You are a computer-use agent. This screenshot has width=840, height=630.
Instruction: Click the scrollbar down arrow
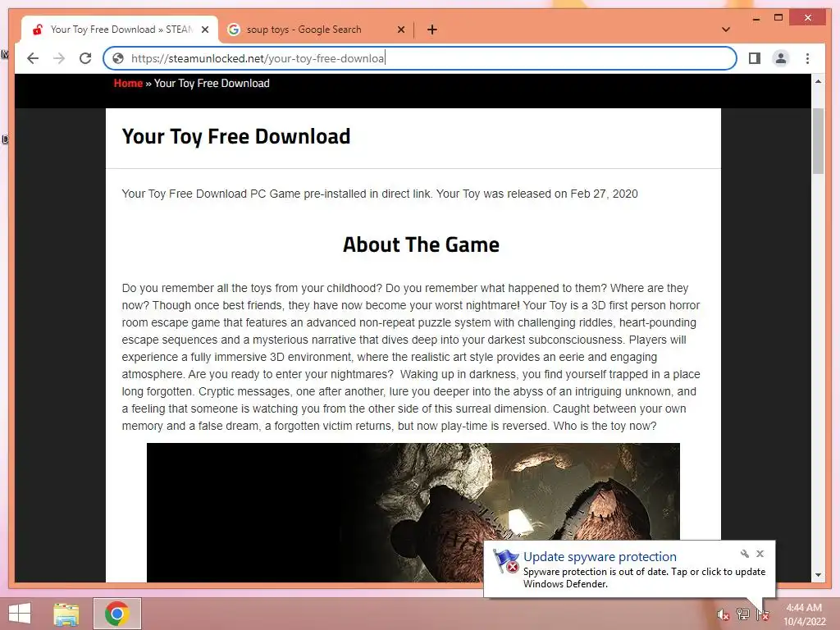tap(818, 575)
